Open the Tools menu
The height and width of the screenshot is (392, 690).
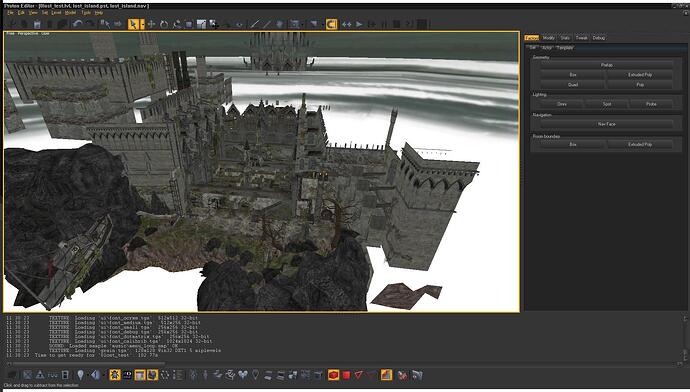click(x=86, y=13)
